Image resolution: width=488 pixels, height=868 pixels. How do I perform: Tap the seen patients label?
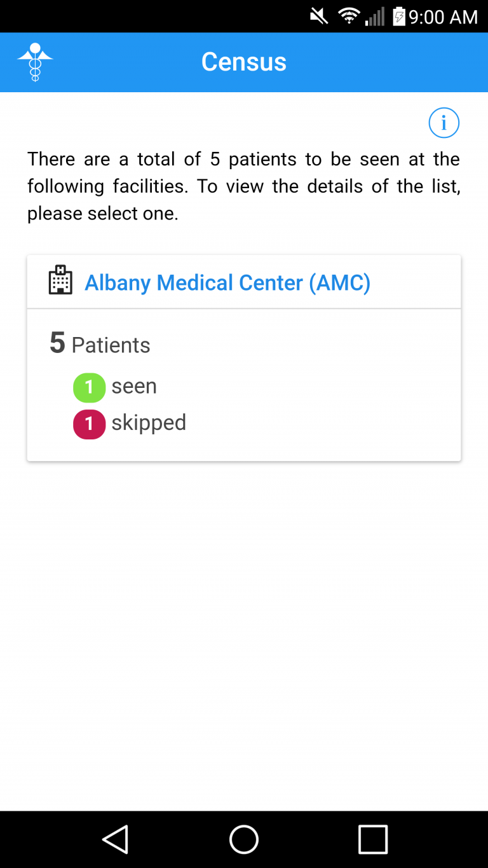coord(134,387)
